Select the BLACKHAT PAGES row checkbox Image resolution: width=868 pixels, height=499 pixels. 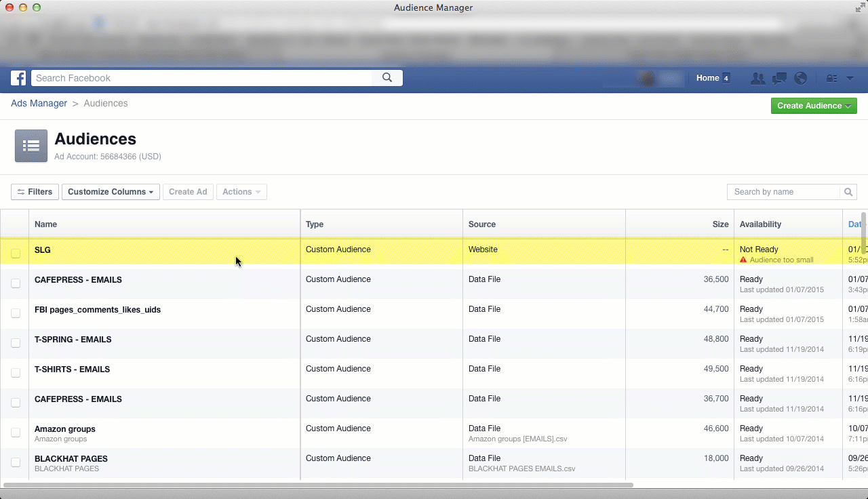(x=16, y=462)
